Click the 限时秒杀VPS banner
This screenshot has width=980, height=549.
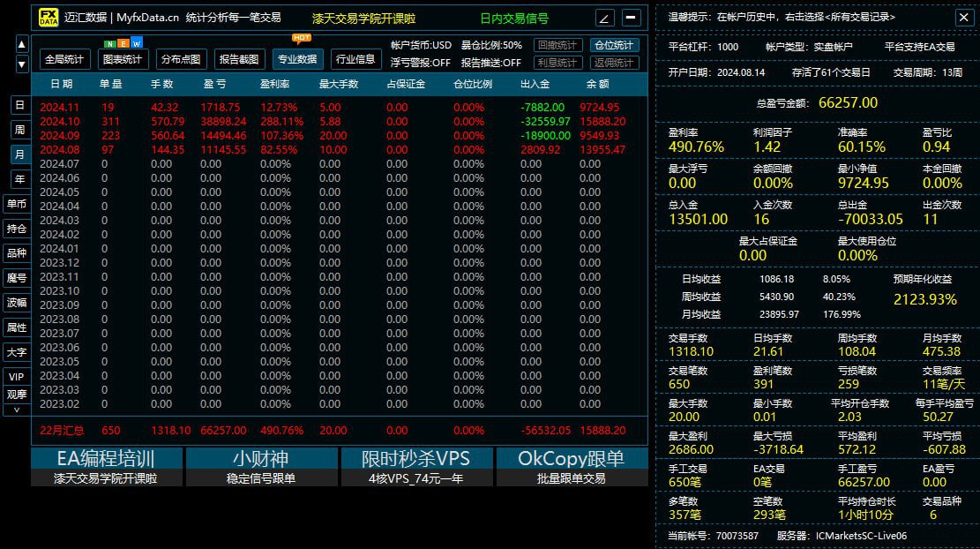pos(416,466)
